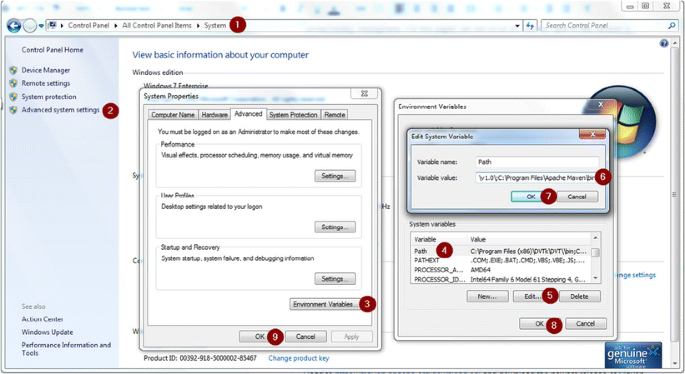Screen dimensions: 685x374
Task: Open Device Manager from sidebar
Action: pyautogui.click(x=46, y=70)
